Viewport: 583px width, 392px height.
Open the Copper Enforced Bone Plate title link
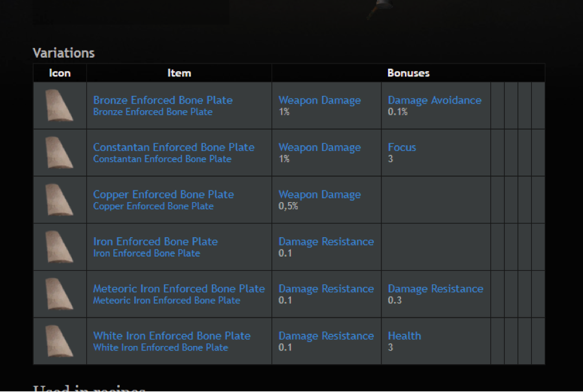[163, 194]
